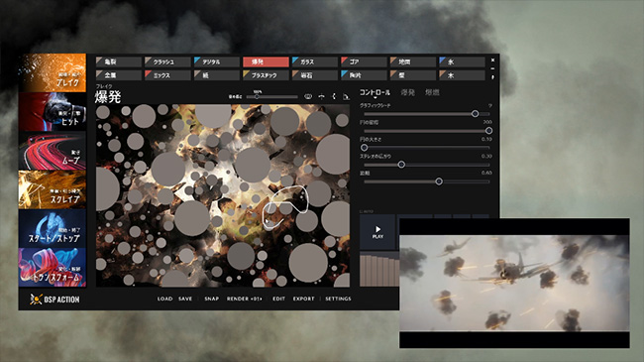Select the スタート/ストップ category thumbnail
Screen dimensions: 644x362
pos(53,229)
